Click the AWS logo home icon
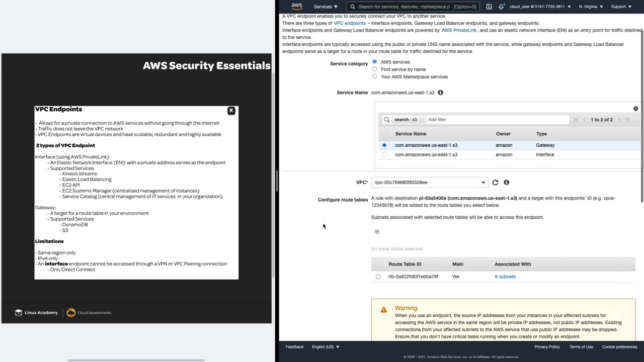The image size is (644, 362). coord(297,7)
